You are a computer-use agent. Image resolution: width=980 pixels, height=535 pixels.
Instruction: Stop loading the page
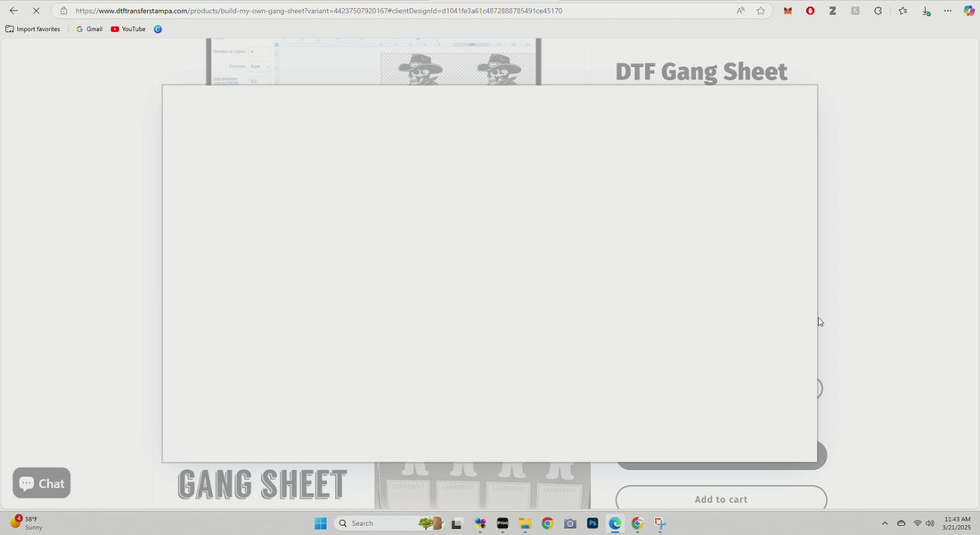click(x=36, y=11)
